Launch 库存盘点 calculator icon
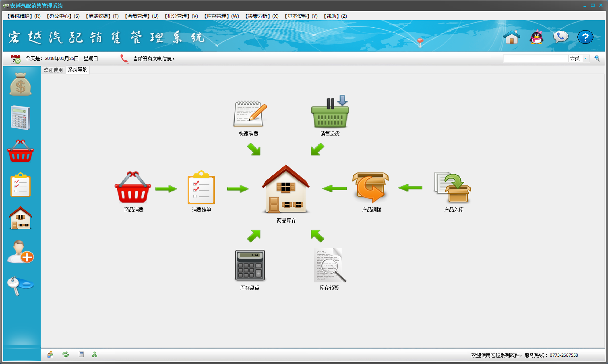 pos(250,265)
